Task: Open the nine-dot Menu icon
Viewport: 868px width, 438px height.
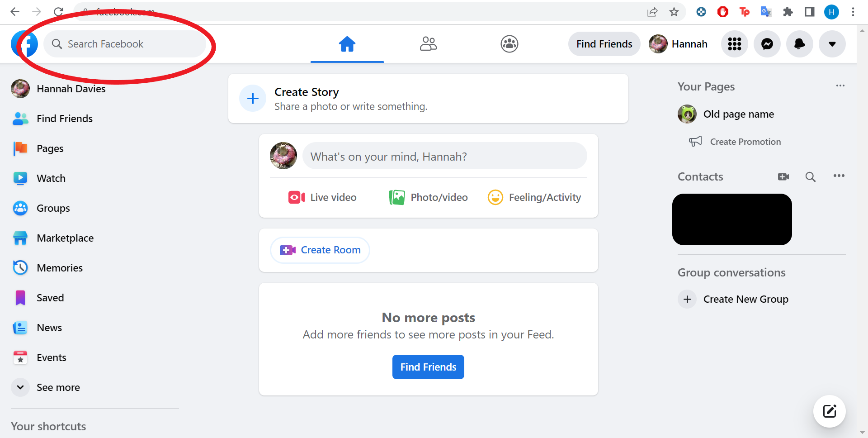Action: pyautogui.click(x=735, y=44)
